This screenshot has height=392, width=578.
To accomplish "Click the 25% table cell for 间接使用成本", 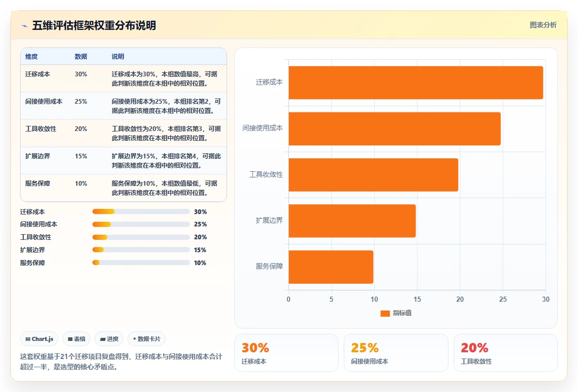I will (x=81, y=101).
